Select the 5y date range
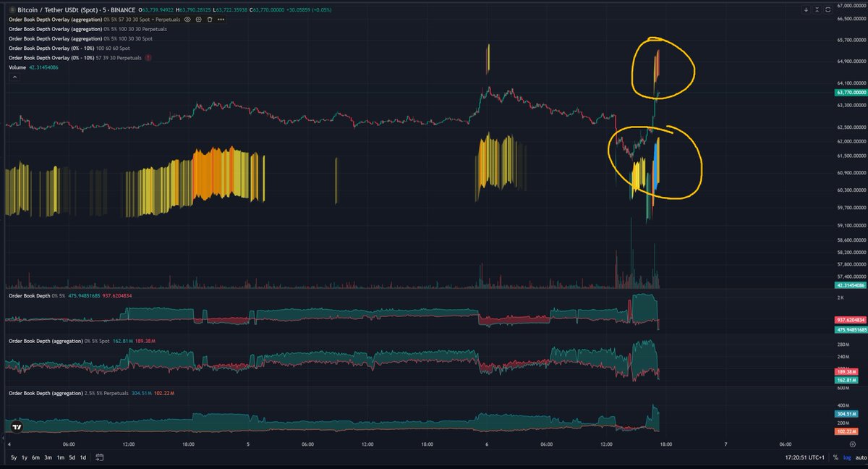 pyautogui.click(x=14, y=457)
